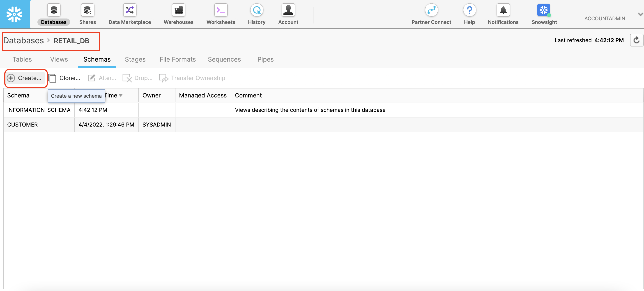Switch to the Pipes tab
This screenshot has height=291, width=644.
pyautogui.click(x=265, y=59)
